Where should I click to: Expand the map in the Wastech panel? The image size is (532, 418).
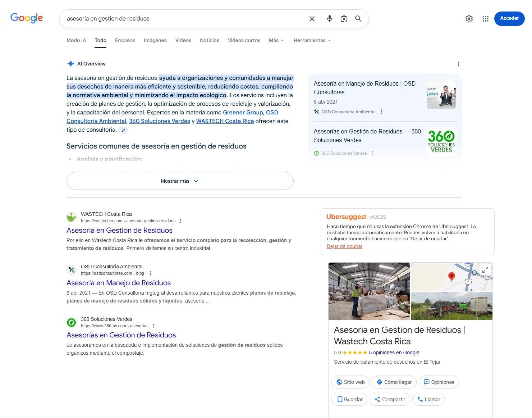point(485,269)
